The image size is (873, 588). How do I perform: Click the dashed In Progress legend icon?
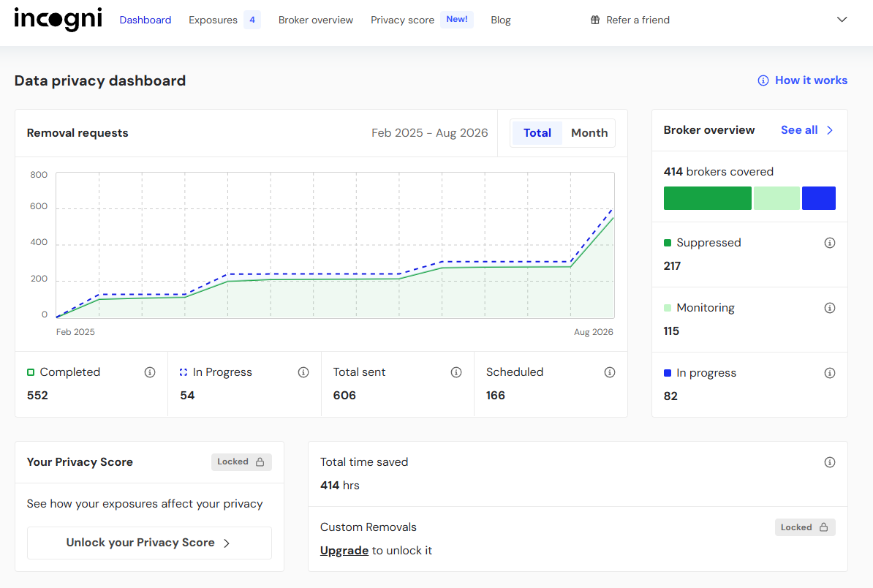click(x=184, y=372)
